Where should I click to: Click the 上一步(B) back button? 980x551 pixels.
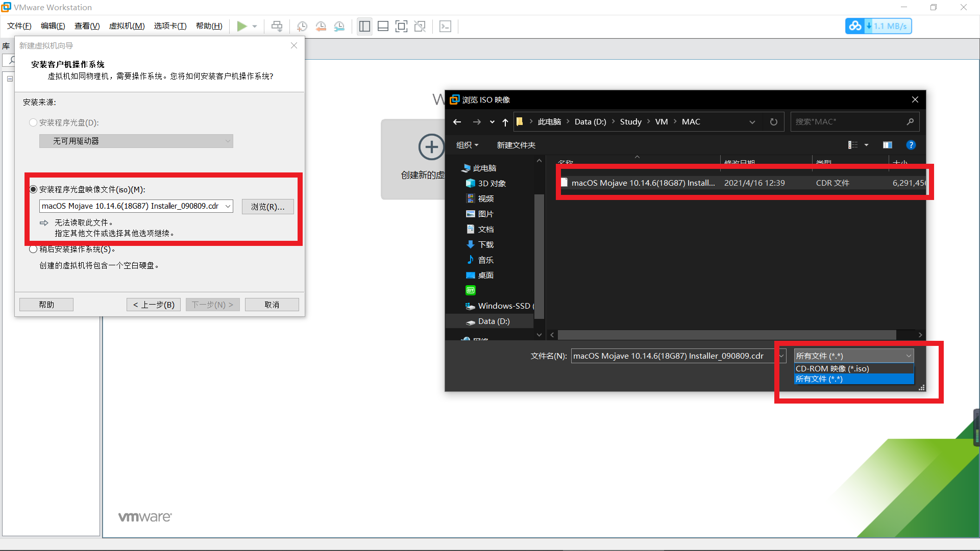coord(154,305)
